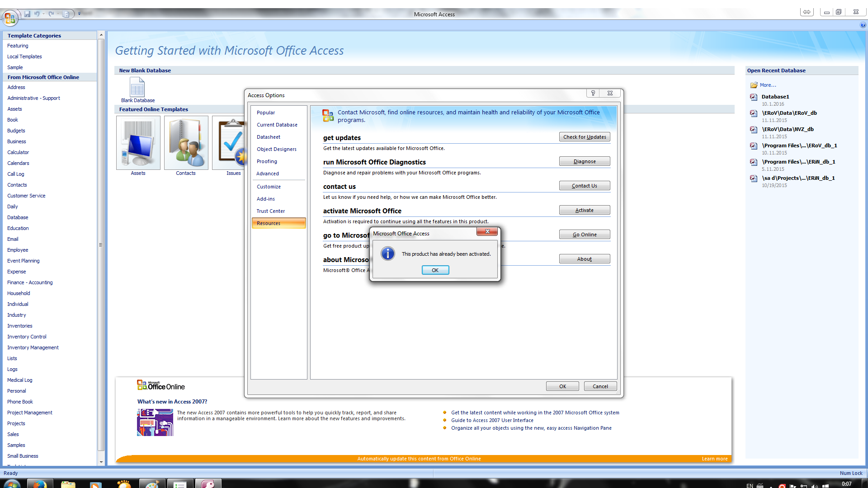Click the Undo arrow icon
Viewport: 868px width, 488px height.
(37, 14)
